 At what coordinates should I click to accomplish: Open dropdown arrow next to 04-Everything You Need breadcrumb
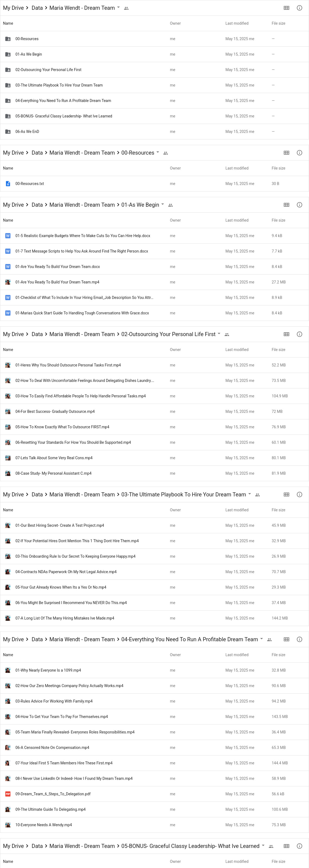(x=262, y=639)
